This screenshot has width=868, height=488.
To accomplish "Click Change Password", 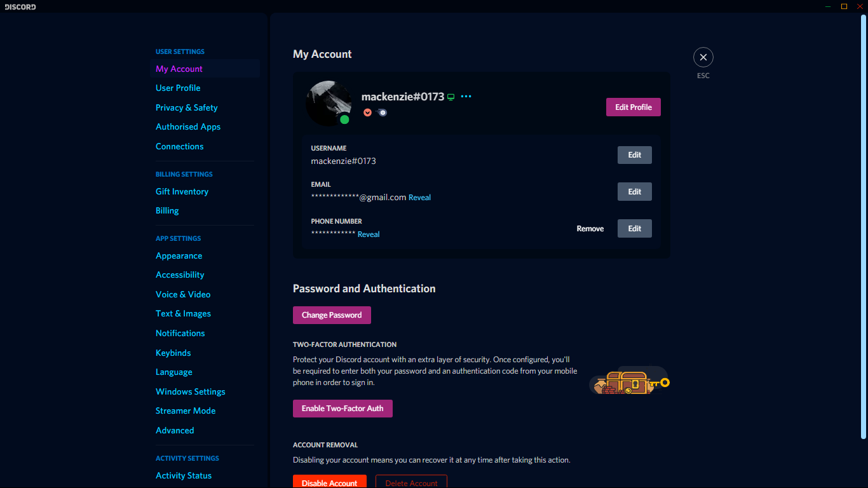I will coord(332,315).
